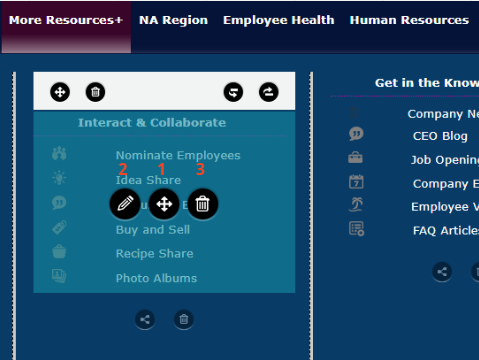The width and height of the screenshot is (479, 360).
Task: Click the trash delete icon beside move overlay
Action: [x=203, y=204]
